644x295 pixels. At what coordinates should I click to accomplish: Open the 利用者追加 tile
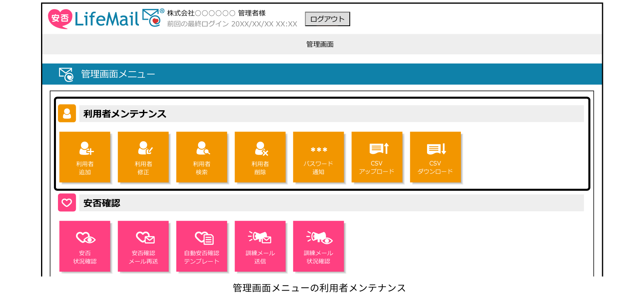click(x=85, y=157)
